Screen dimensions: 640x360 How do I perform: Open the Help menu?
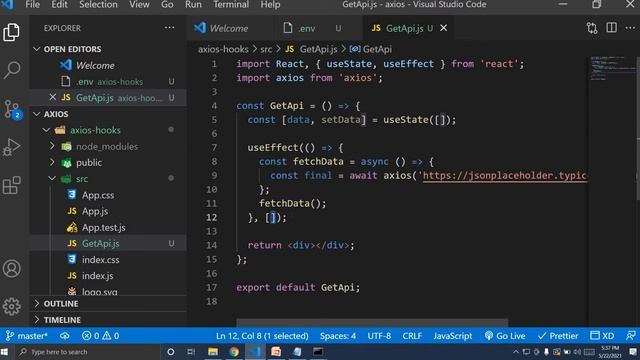click(x=270, y=4)
